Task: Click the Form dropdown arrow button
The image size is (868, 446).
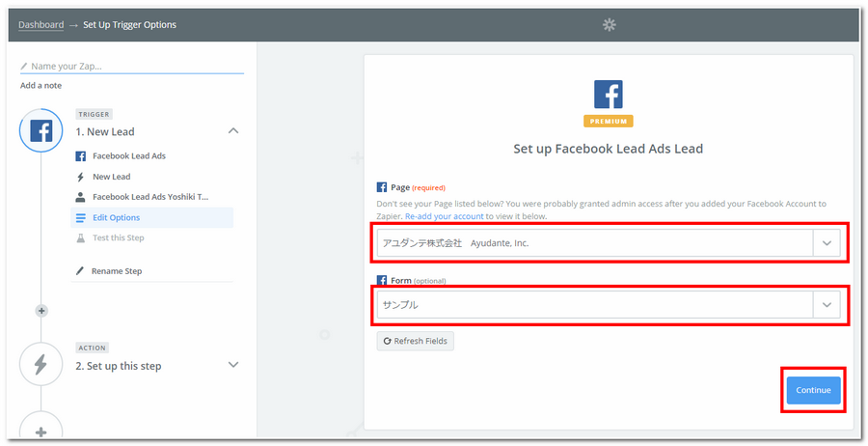Action: point(827,305)
